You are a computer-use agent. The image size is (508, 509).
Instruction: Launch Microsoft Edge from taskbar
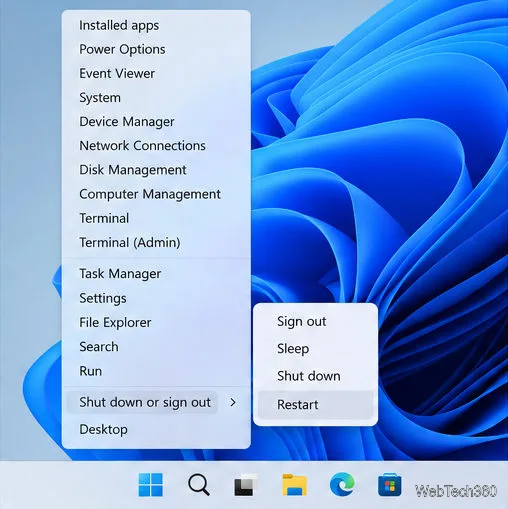click(342, 484)
